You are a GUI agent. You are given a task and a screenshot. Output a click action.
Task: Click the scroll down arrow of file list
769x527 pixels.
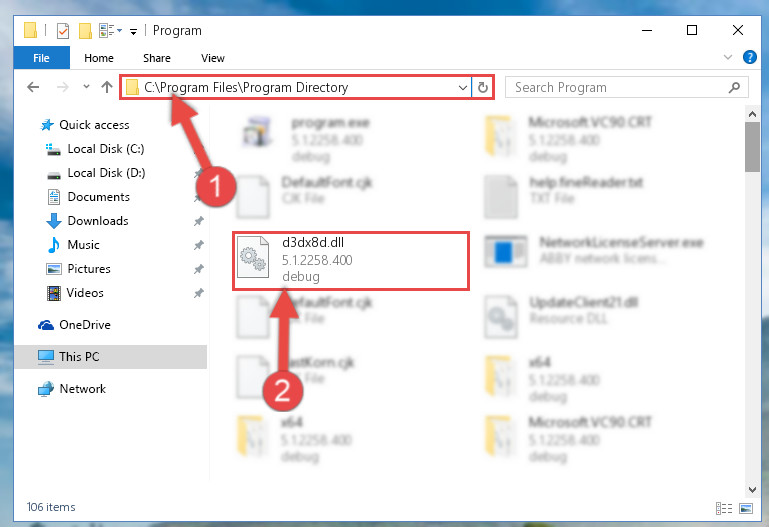(x=752, y=489)
